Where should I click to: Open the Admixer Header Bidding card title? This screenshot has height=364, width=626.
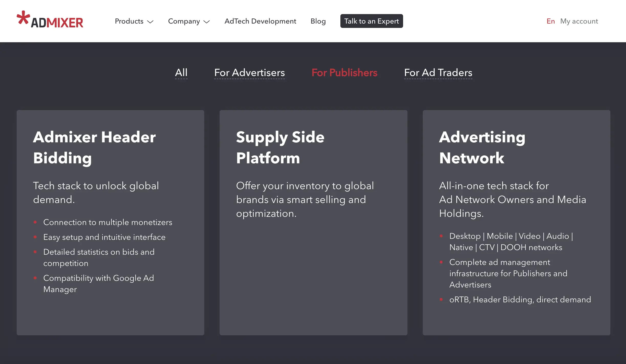tap(94, 147)
